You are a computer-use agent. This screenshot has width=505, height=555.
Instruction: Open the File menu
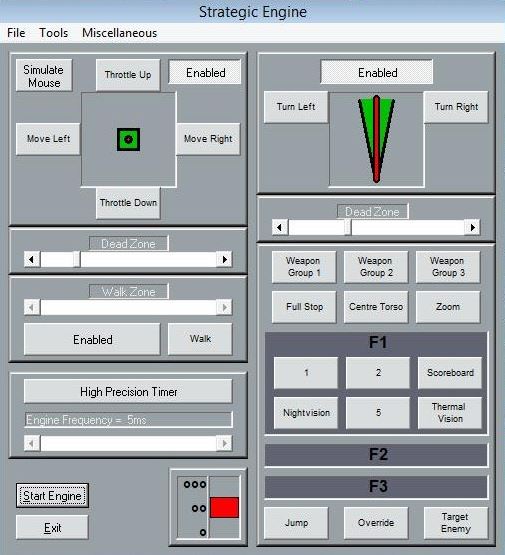pyautogui.click(x=16, y=33)
